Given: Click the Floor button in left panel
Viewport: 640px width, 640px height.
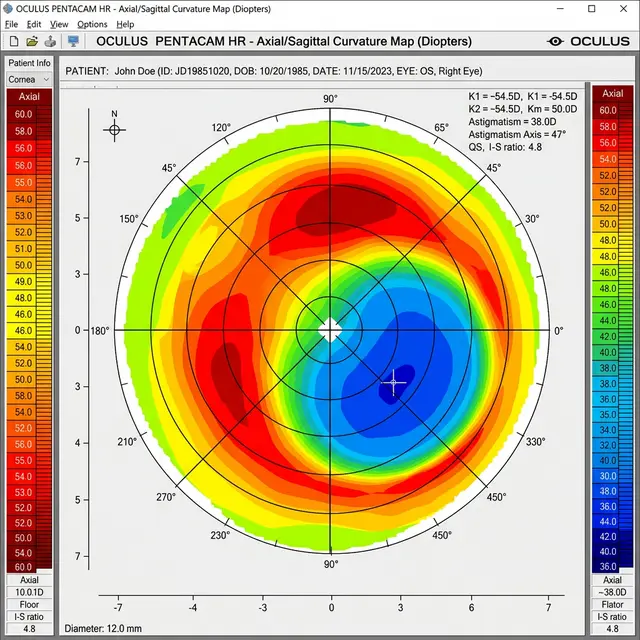Looking at the screenshot, I should pyautogui.click(x=29, y=604).
